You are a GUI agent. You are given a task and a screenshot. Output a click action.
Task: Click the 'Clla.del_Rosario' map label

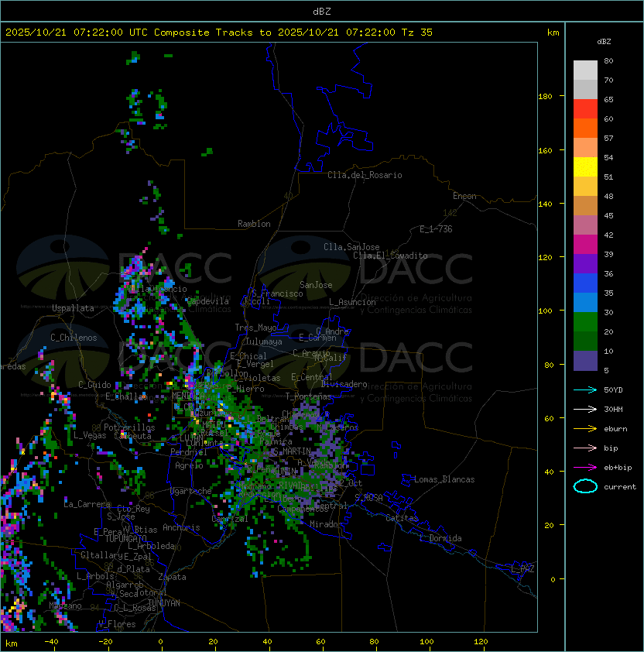365,175
